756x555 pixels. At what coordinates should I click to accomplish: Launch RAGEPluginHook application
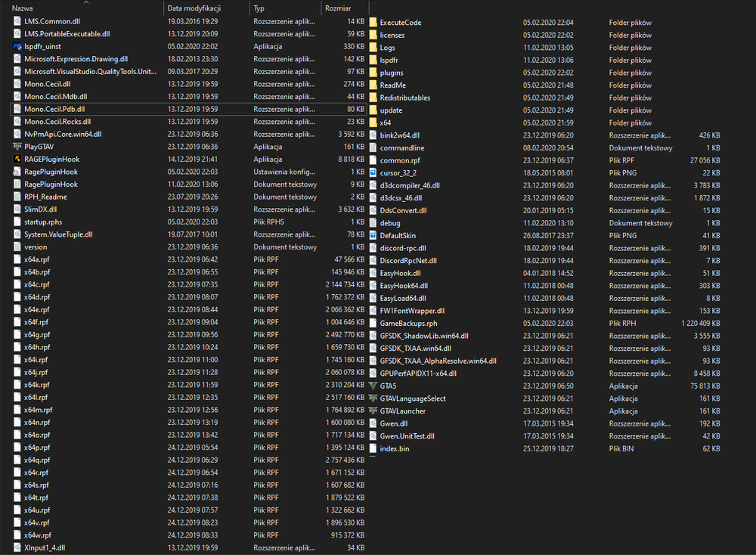[x=45, y=160]
